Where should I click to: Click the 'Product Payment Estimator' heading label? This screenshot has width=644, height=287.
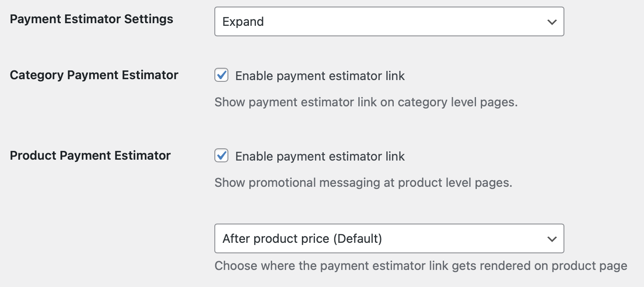[x=90, y=156]
